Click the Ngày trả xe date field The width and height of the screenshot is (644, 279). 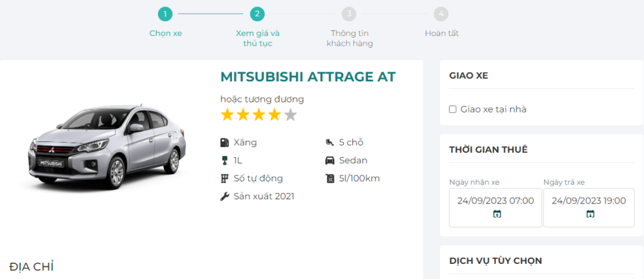[589, 201]
